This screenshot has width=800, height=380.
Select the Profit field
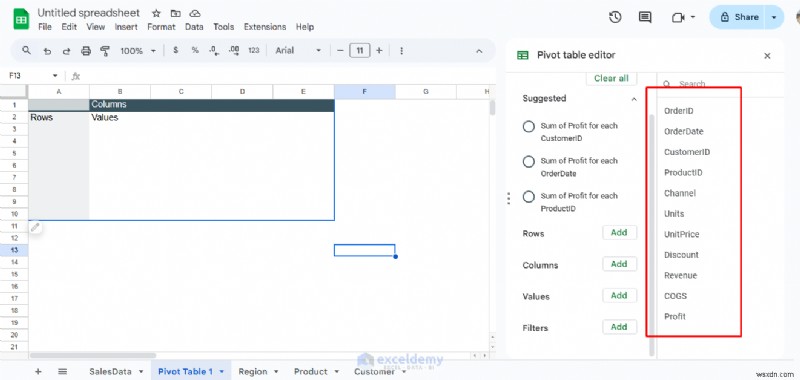click(674, 317)
